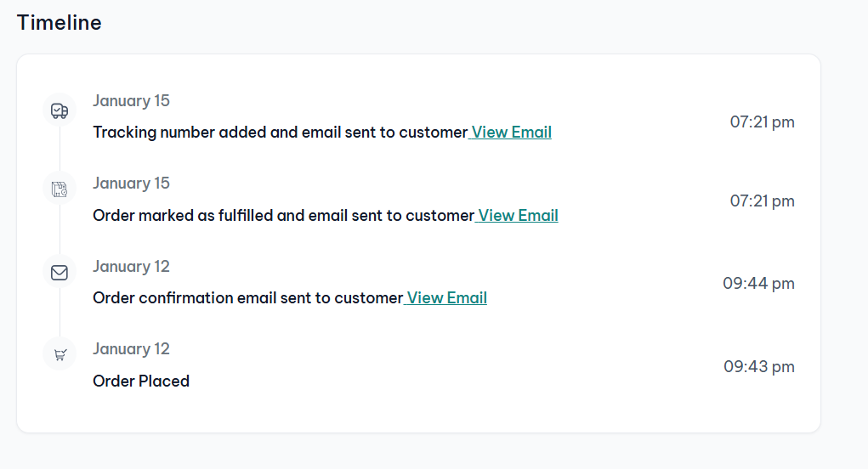Click the January 15 date above fulfilled event
The width and height of the screenshot is (868, 469).
(x=131, y=184)
